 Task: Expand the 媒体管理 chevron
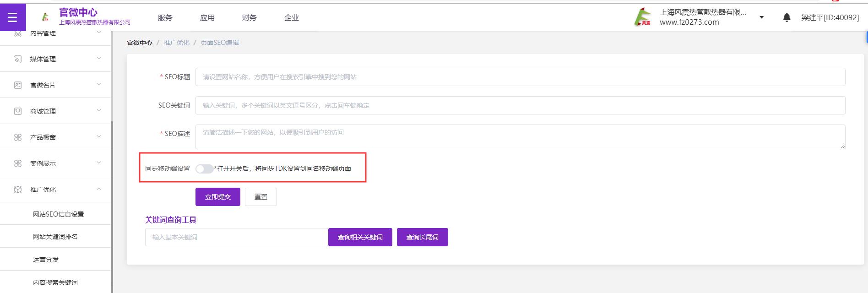click(99, 58)
